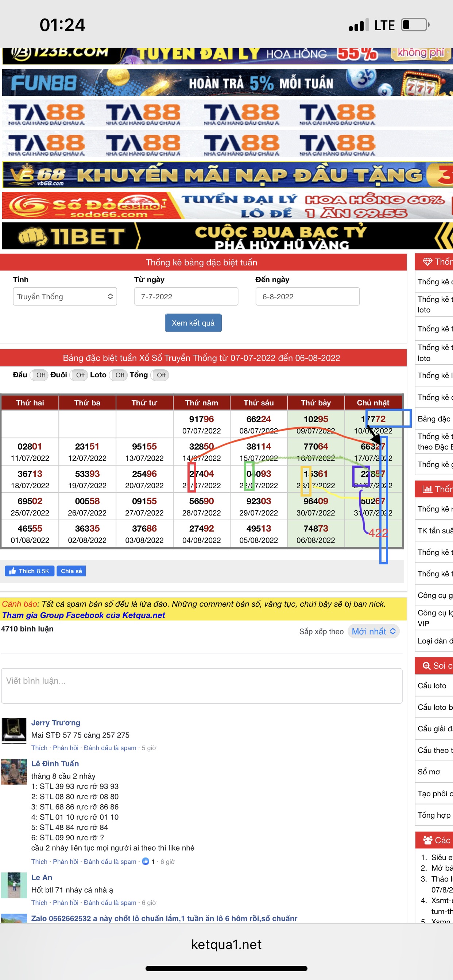Focus the Viết bình luận comment box
The width and height of the screenshot is (453, 980).
tap(202, 685)
